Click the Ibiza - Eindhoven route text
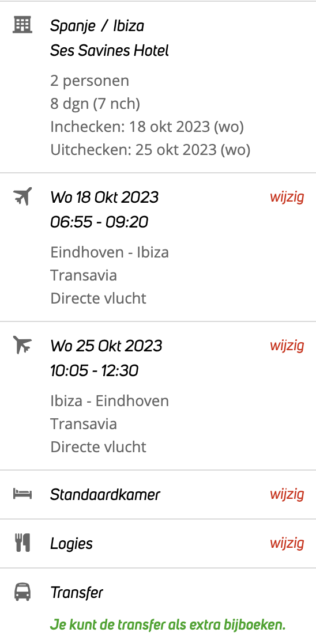 [110, 400]
